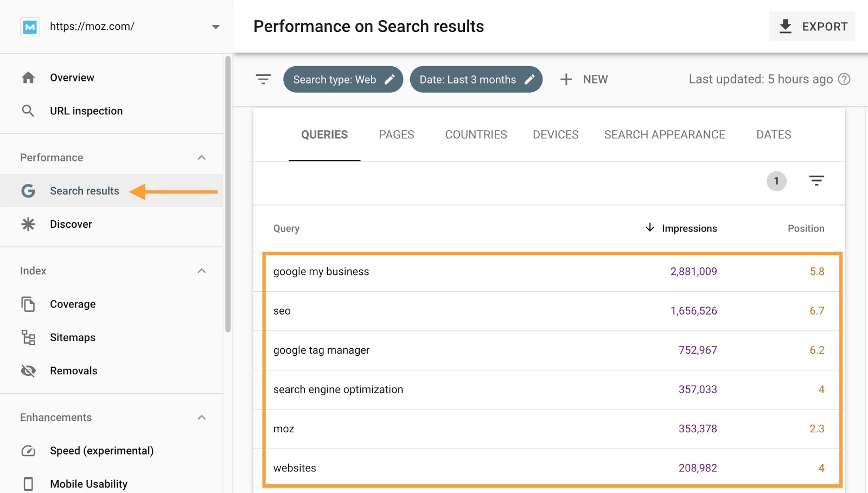Collapse the Enhancements sidebar section
Viewport: 868px width, 493px height.
tap(202, 418)
